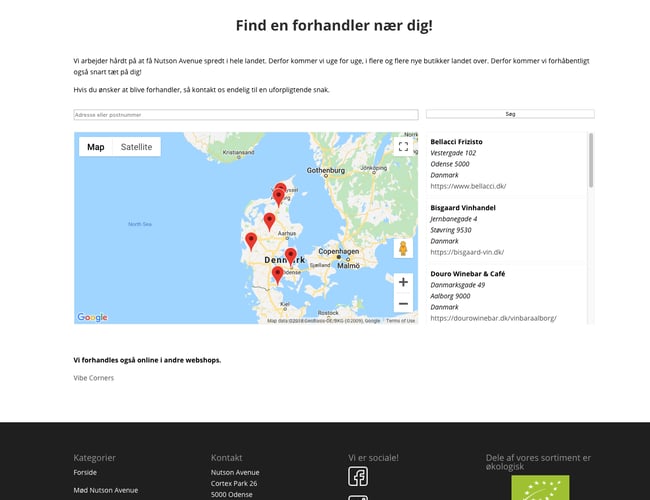Select the red map pin near Aarhus
Screen dimensions: 650x500
click(x=269, y=222)
